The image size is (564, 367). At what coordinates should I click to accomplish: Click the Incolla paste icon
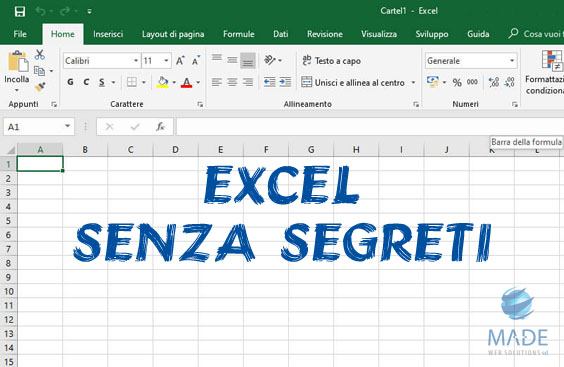tap(17, 61)
